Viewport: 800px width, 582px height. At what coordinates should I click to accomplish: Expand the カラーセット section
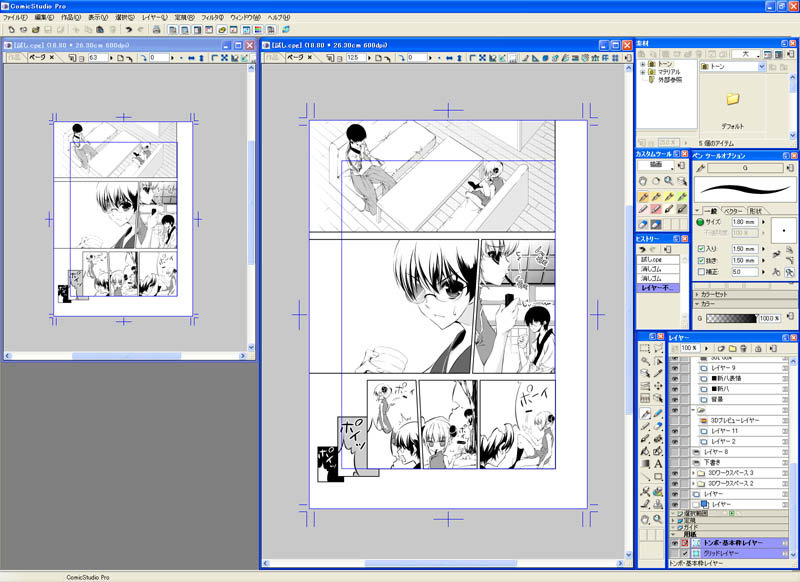pyautogui.click(x=697, y=294)
